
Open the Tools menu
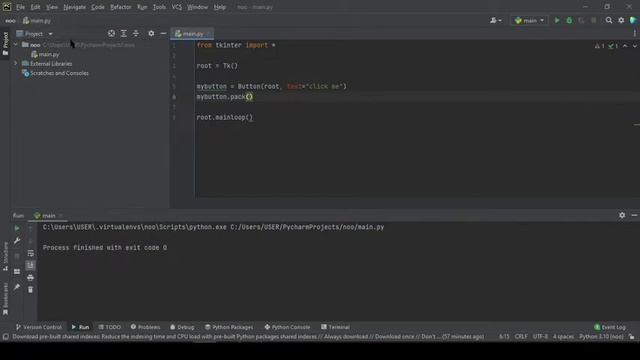tap(159, 7)
